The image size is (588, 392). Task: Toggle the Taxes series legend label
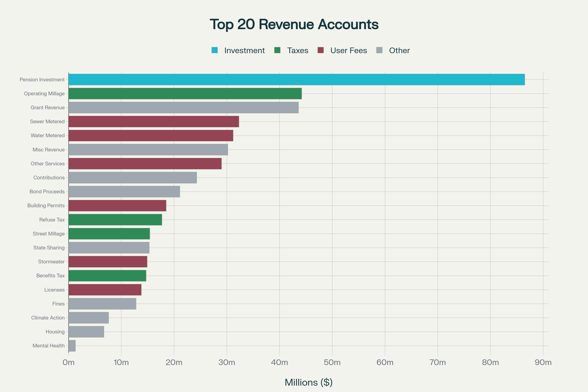tap(297, 50)
